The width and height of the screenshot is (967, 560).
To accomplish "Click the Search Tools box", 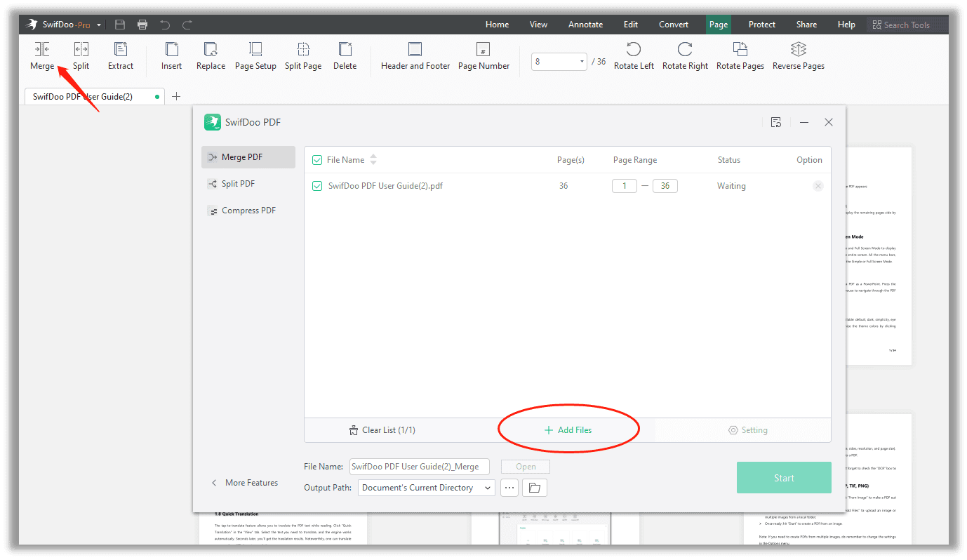I will (x=907, y=25).
